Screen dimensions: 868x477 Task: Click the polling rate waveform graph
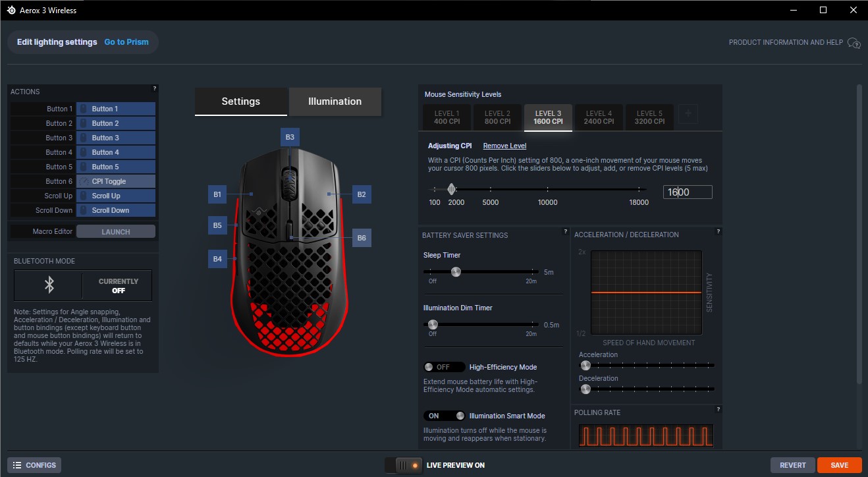point(646,435)
